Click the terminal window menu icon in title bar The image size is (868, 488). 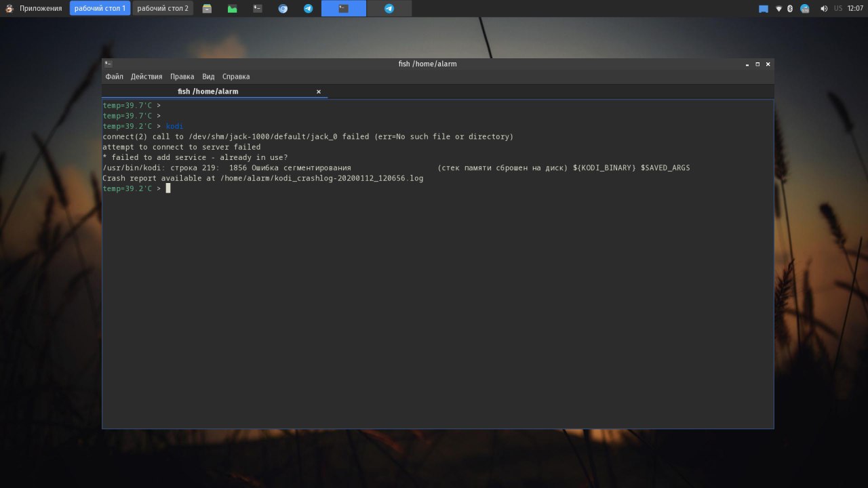108,64
